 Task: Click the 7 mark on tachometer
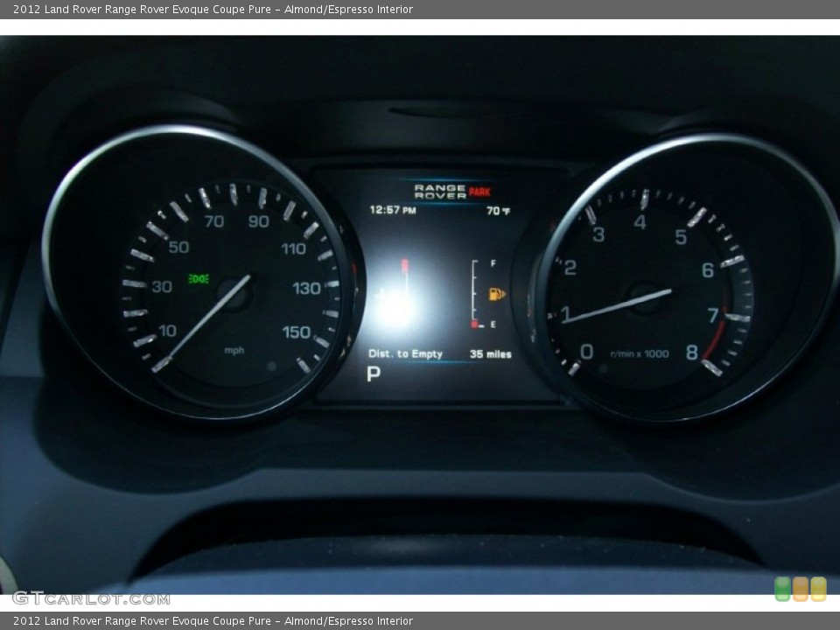(x=713, y=315)
